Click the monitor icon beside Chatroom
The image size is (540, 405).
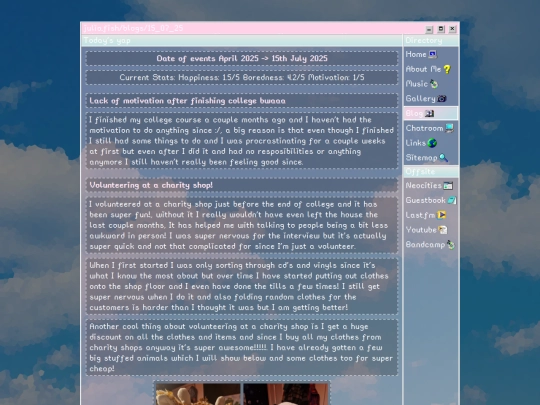449,128
